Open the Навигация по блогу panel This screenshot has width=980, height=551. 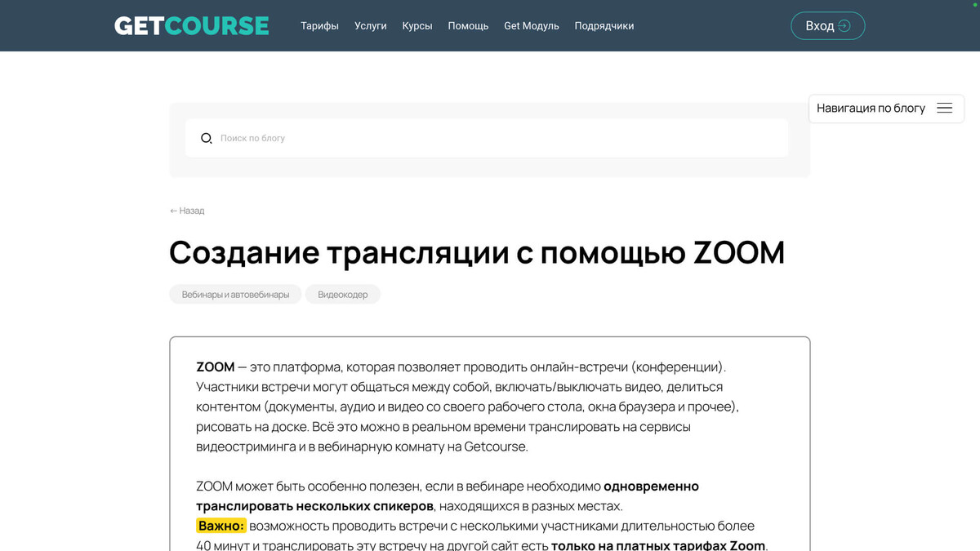(x=886, y=108)
